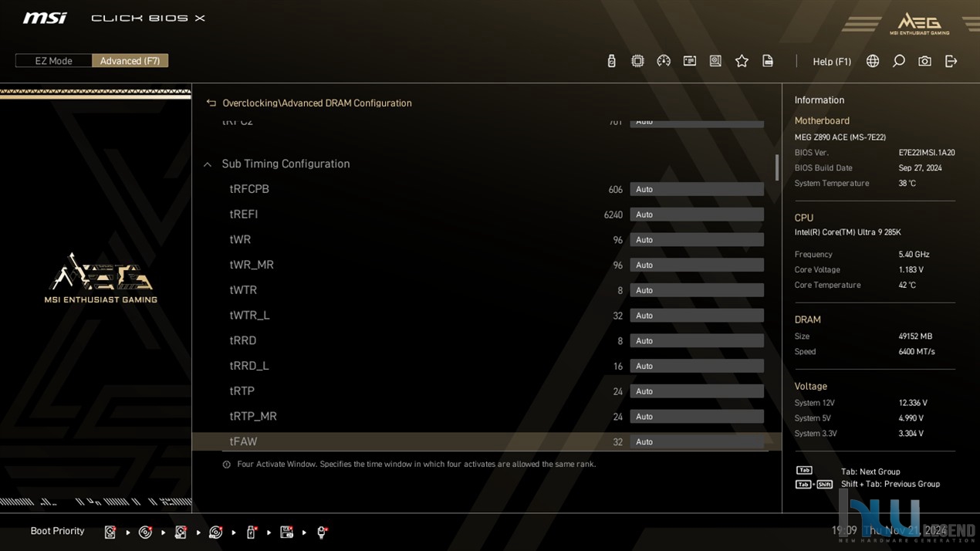This screenshot has height=551, width=980.
Task: Open the tWR Auto dropdown
Action: point(697,240)
